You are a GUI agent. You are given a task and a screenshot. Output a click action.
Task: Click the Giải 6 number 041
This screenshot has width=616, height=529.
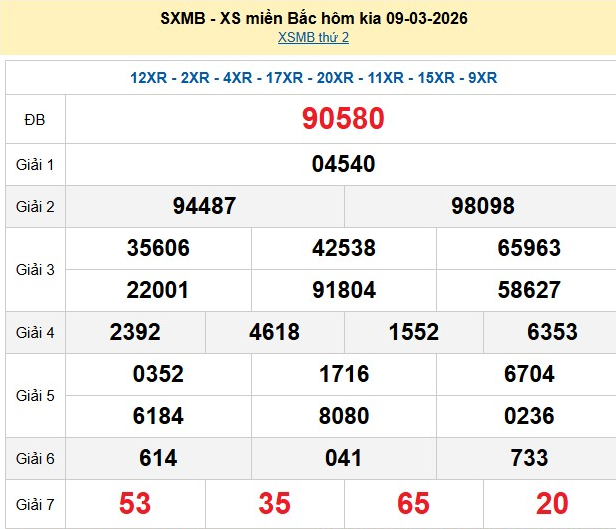pyautogui.click(x=344, y=458)
